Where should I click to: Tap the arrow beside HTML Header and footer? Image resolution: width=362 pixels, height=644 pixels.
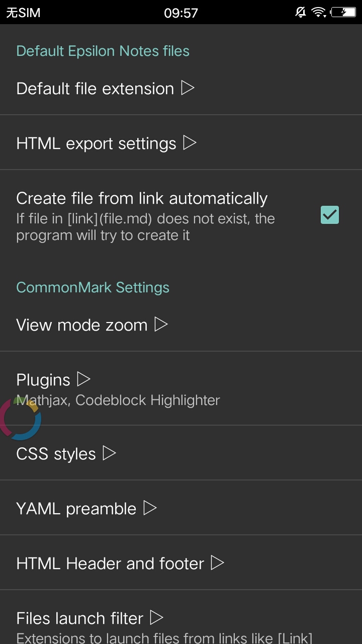click(217, 562)
